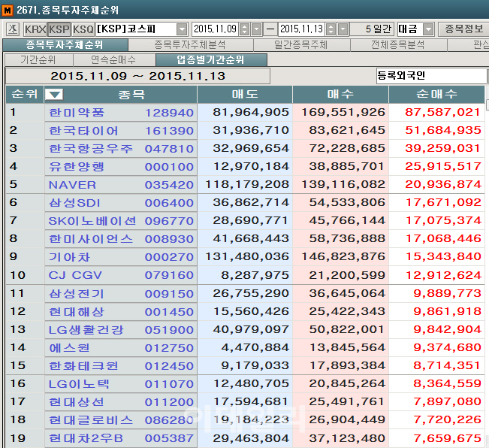Switch to 일간종목주체 tab

click(x=301, y=45)
